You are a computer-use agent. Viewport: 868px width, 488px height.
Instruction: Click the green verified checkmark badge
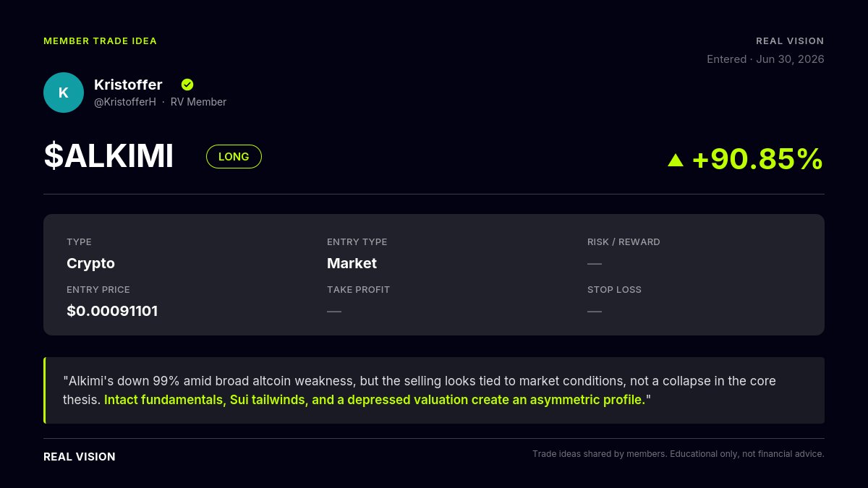coord(187,85)
